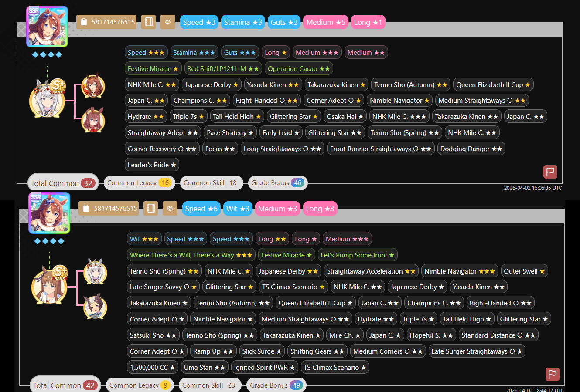Click the Long ★3 summary tag
580x392 pixels.
[x=320, y=209]
